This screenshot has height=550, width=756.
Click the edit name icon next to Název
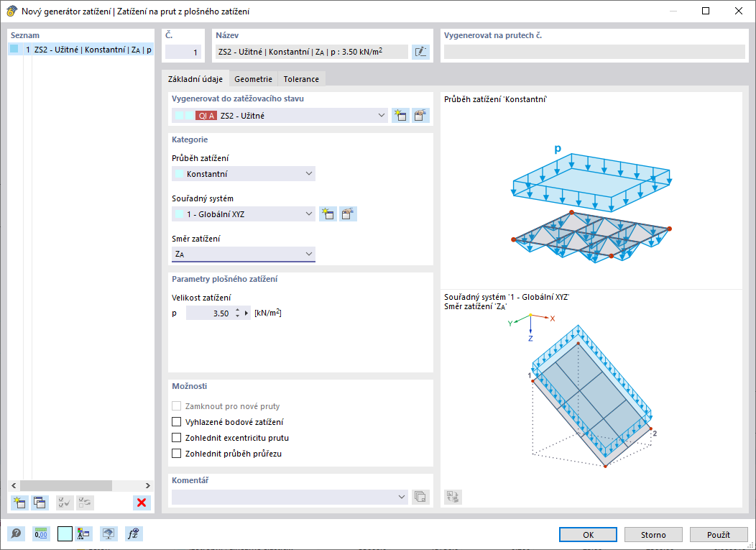[420, 52]
